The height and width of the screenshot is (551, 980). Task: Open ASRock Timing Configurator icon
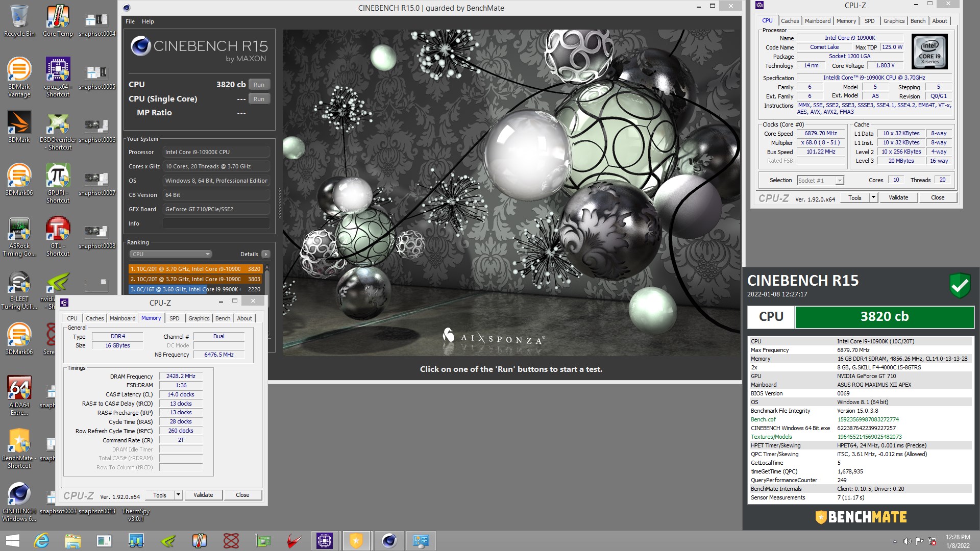19,237
